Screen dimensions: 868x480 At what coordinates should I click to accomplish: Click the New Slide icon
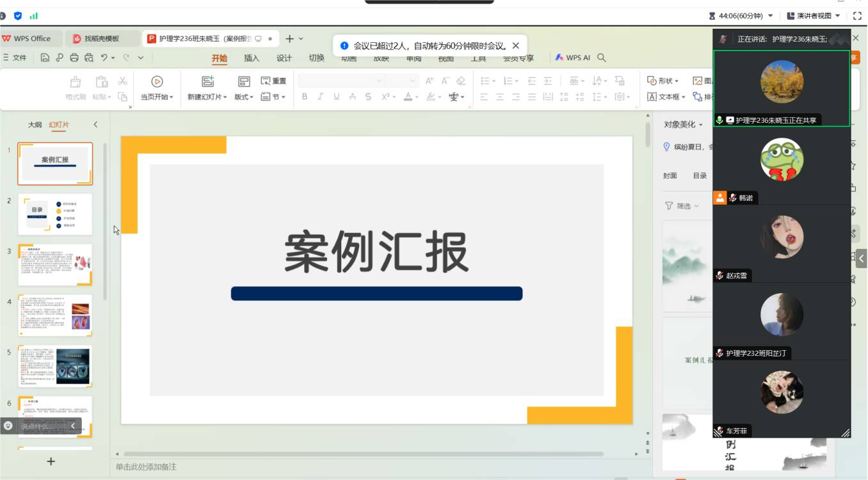pos(207,81)
